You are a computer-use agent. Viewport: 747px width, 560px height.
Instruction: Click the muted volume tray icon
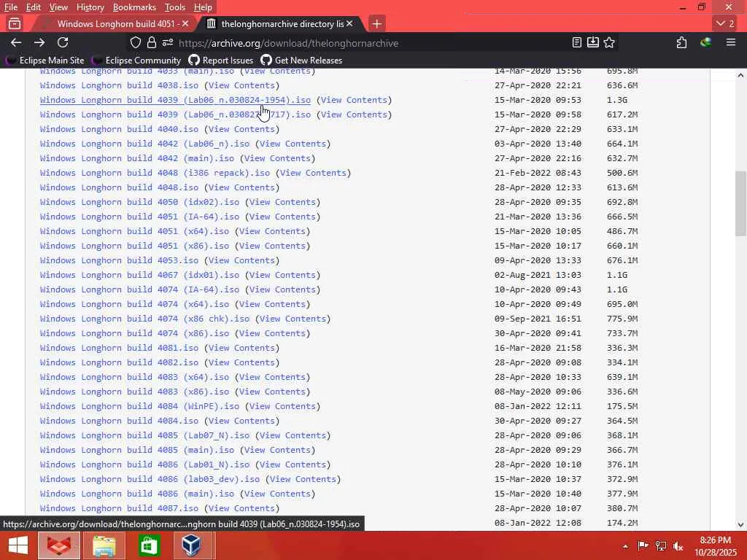click(x=678, y=545)
